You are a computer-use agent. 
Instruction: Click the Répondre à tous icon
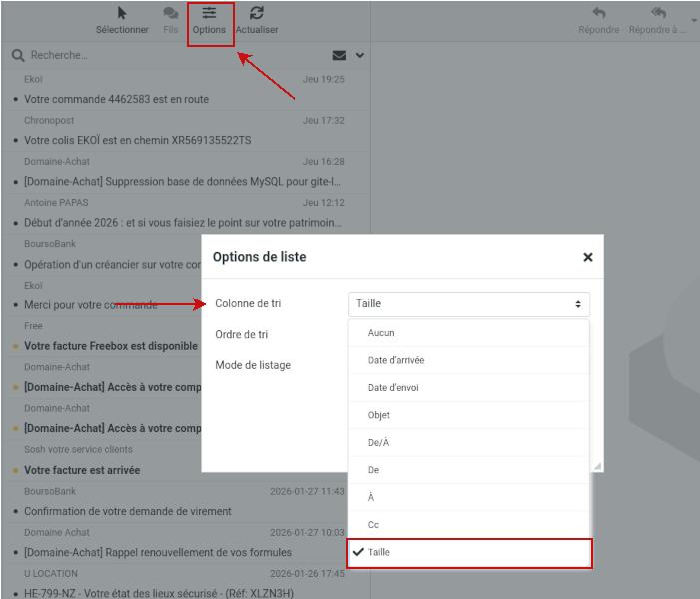tap(657, 14)
